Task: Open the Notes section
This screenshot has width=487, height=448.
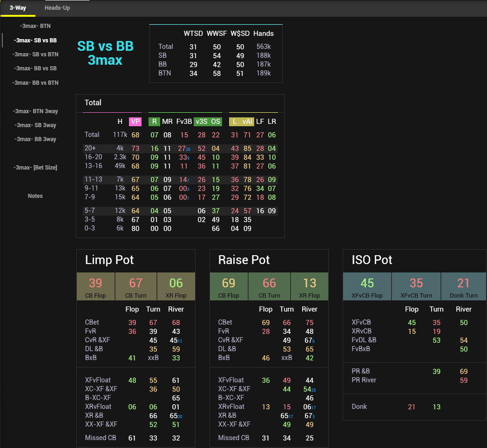Action: 35,196
